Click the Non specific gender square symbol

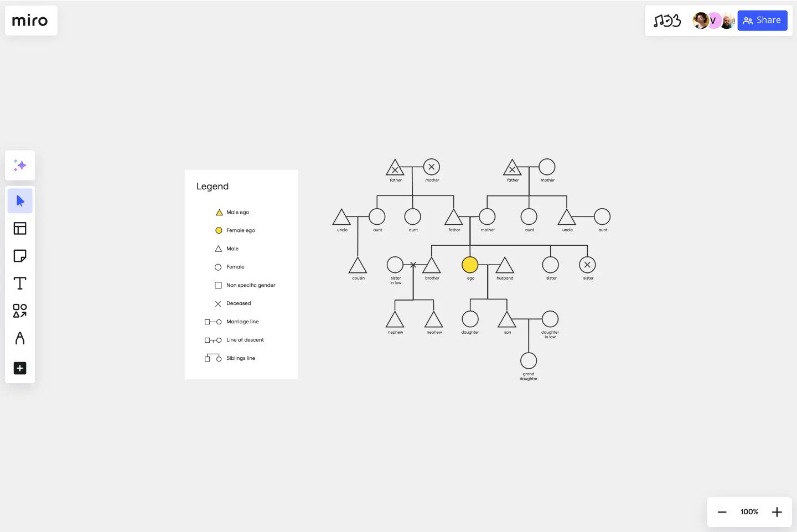coord(218,285)
